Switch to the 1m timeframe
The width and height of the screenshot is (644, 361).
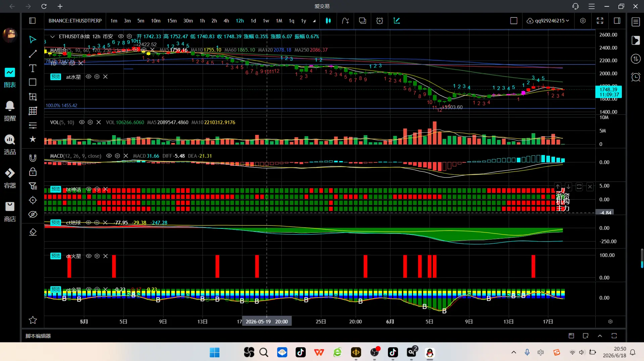(x=114, y=21)
